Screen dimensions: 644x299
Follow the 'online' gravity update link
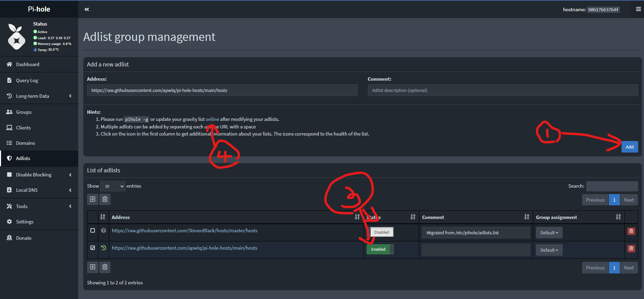click(x=212, y=119)
